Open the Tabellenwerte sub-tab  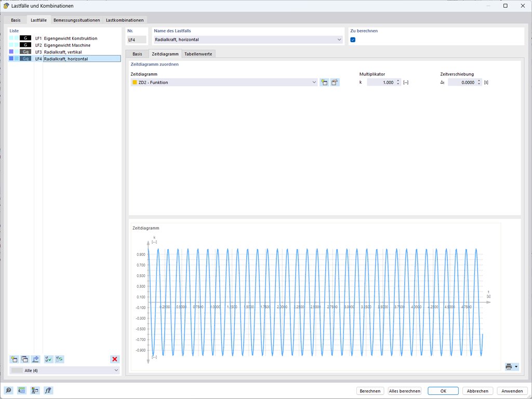point(198,54)
